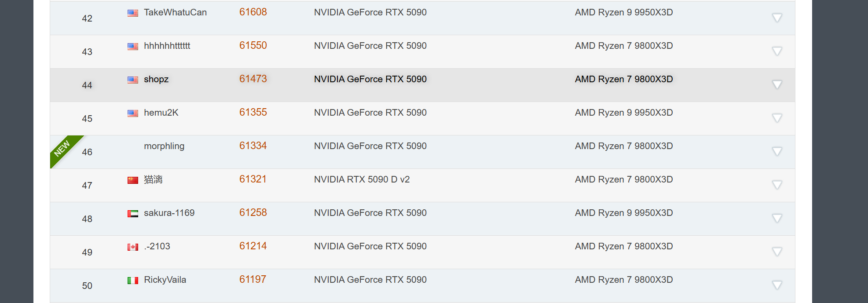Open score 61608 result page

click(x=253, y=12)
